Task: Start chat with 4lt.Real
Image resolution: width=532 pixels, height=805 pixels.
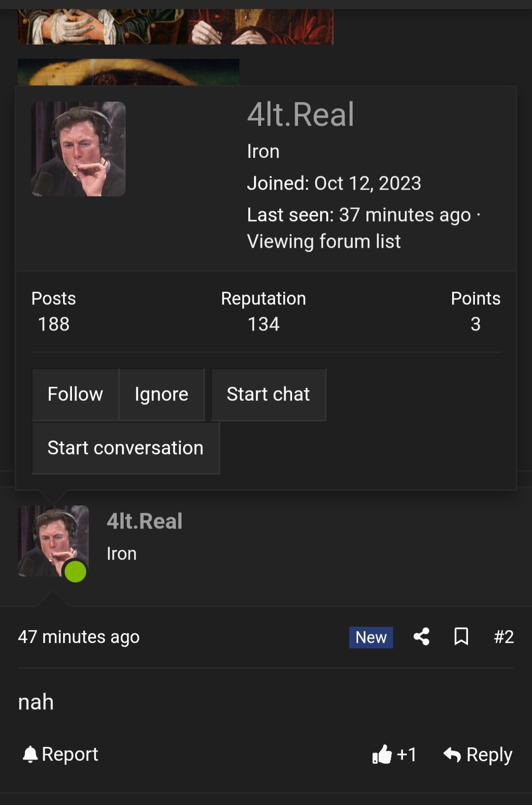Action: point(268,394)
